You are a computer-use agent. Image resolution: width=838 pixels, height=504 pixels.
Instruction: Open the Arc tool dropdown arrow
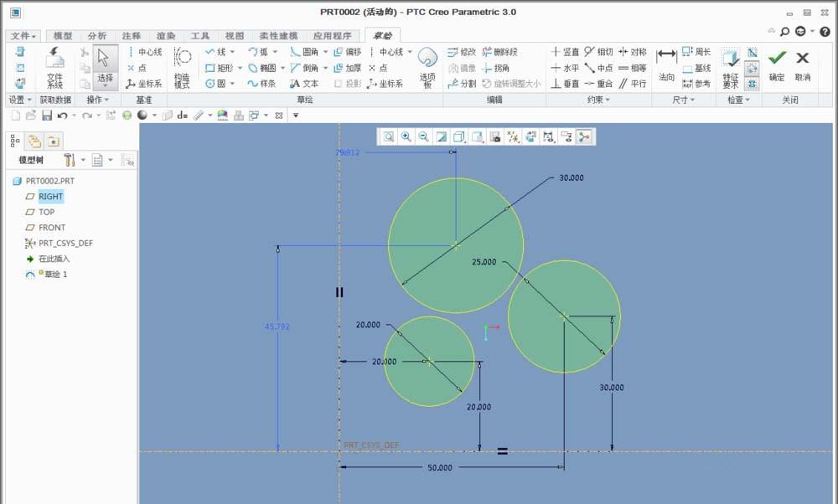(274, 52)
